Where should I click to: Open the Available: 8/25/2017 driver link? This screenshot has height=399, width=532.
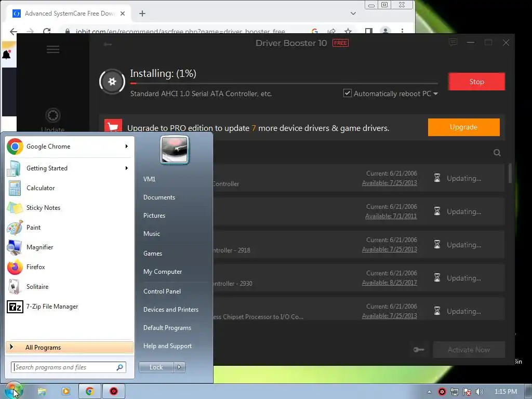click(389, 283)
